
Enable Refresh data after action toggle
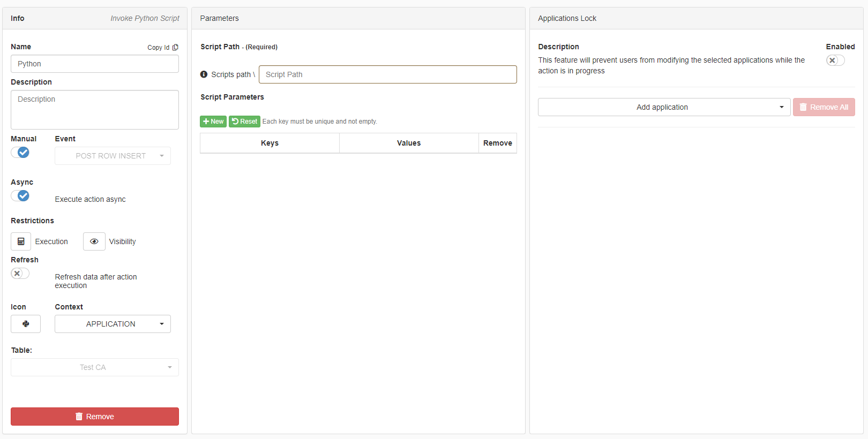(20, 274)
